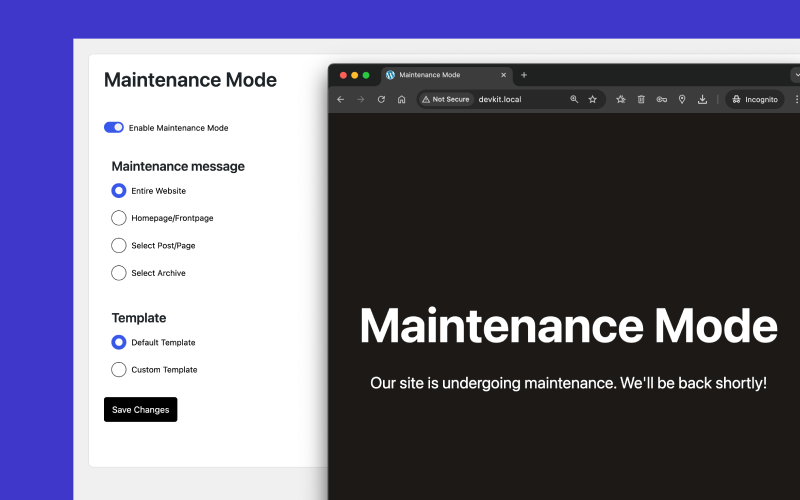Click the Not Secure site info chip
The image size is (800, 500).
[446, 99]
